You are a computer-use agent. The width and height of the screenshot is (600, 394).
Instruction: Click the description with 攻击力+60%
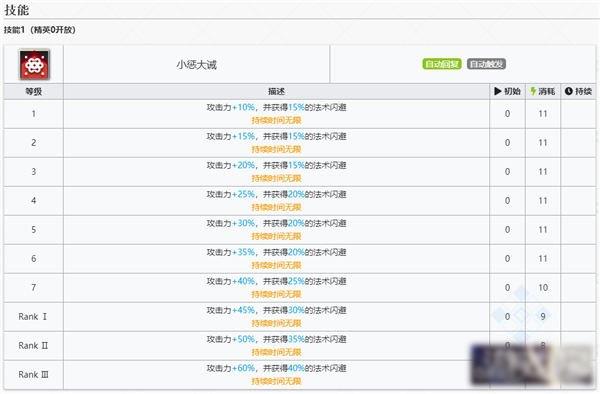(x=276, y=368)
